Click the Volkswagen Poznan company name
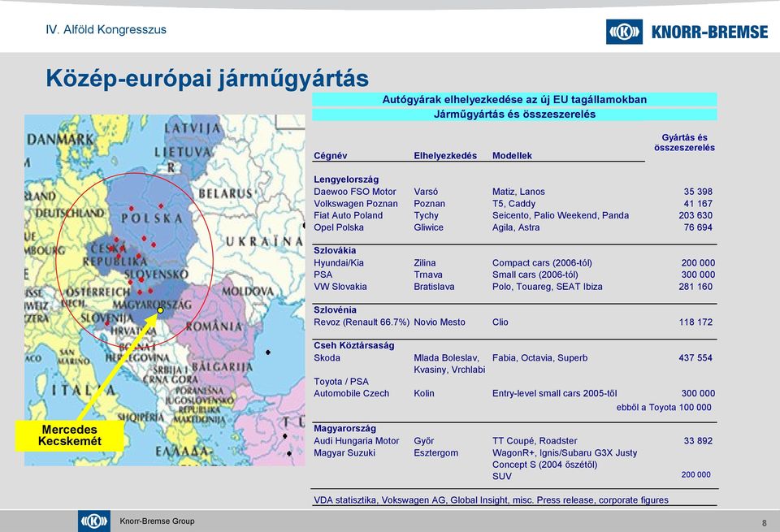Viewport: 780px width, 532px height. click(x=356, y=203)
